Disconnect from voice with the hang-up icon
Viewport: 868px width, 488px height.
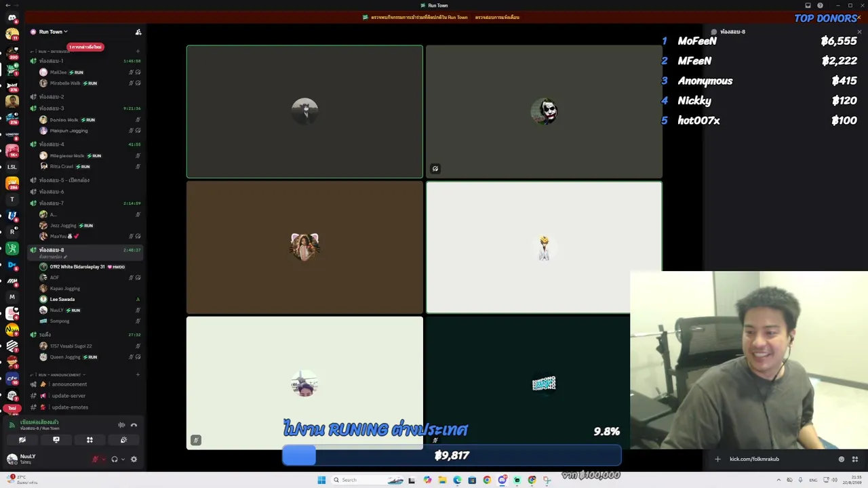pyautogui.click(x=134, y=425)
